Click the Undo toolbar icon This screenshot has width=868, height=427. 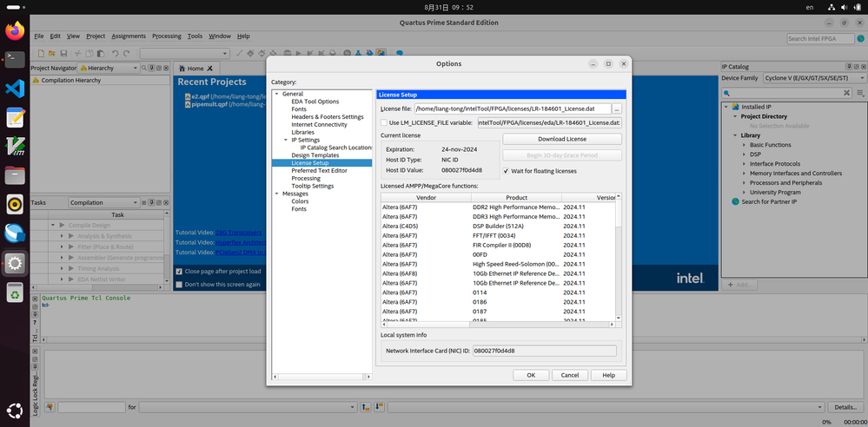coord(115,54)
